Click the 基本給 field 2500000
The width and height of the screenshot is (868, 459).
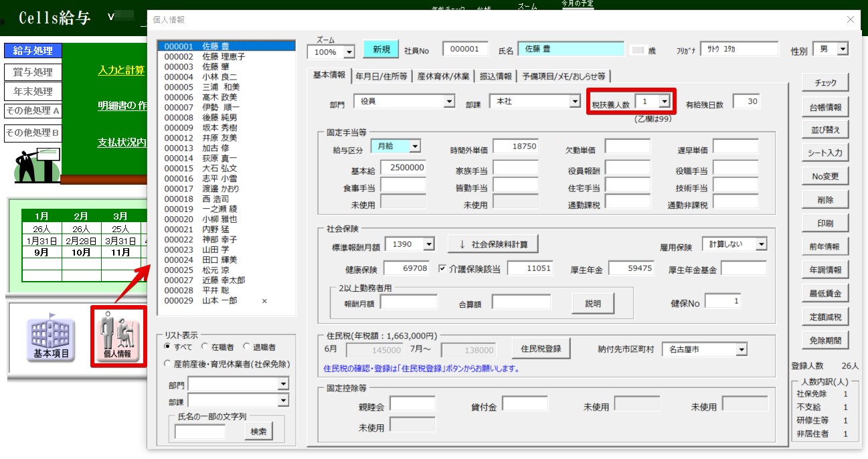tap(403, 167)
